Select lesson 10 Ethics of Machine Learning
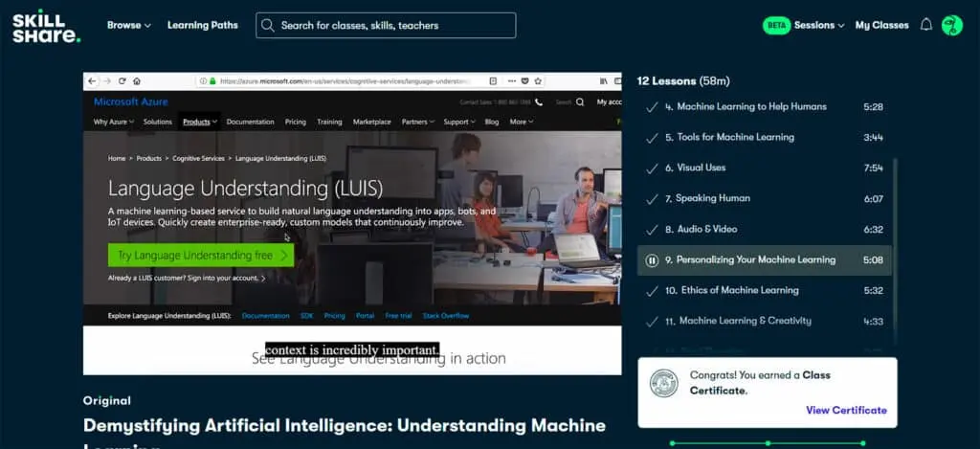 [765, 291]
